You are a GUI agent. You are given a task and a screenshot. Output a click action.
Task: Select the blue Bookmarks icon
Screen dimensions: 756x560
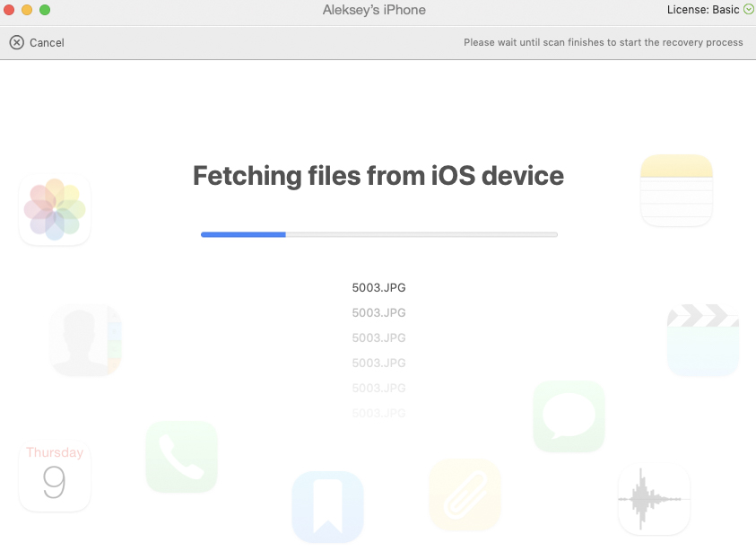tap(327, 507)
